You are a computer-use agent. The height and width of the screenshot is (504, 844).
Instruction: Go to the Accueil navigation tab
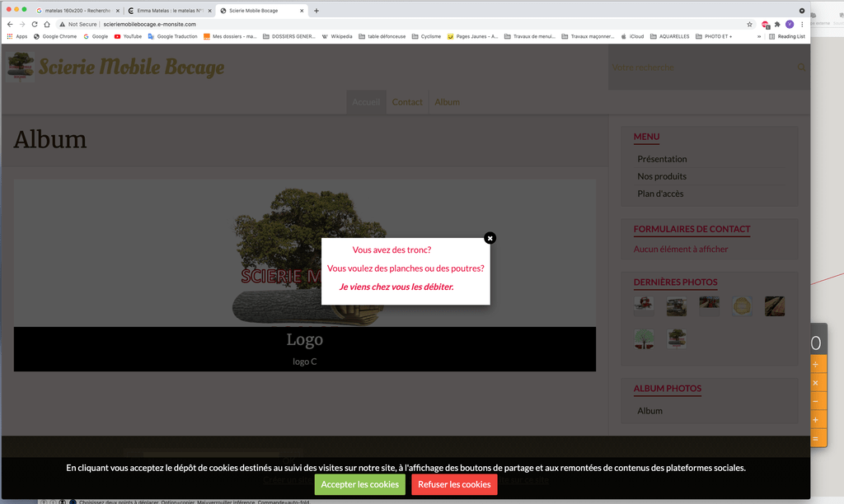point(366,101)
